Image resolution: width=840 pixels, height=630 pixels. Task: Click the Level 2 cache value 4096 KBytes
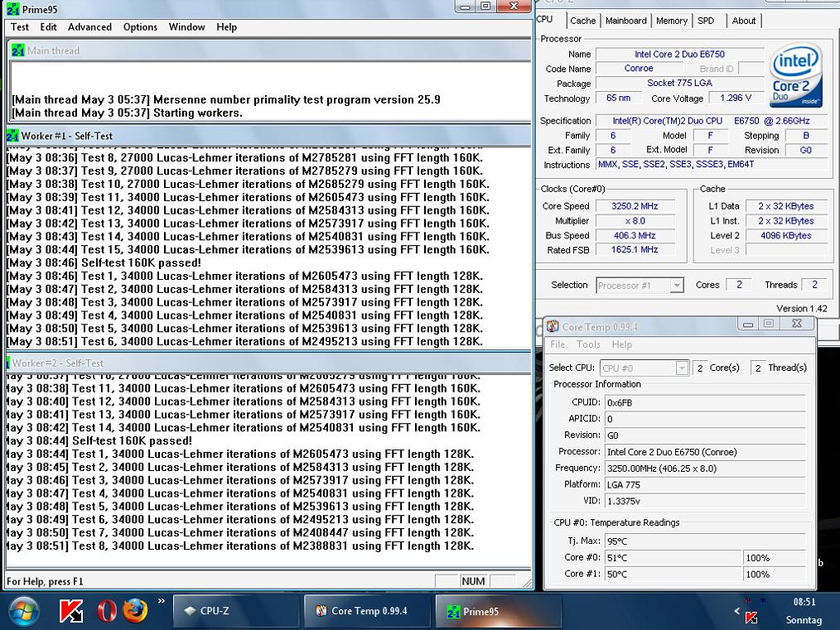coord(785,235)
